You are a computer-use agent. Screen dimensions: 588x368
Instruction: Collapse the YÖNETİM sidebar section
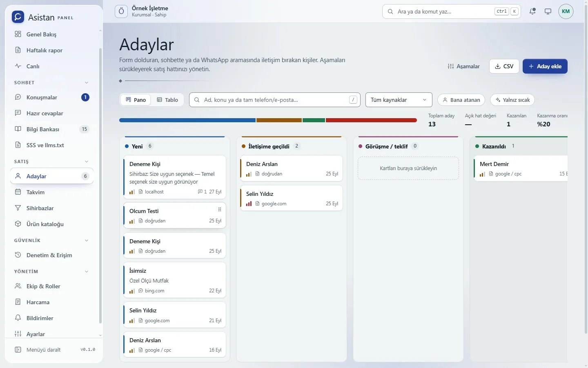coord(87,272)
